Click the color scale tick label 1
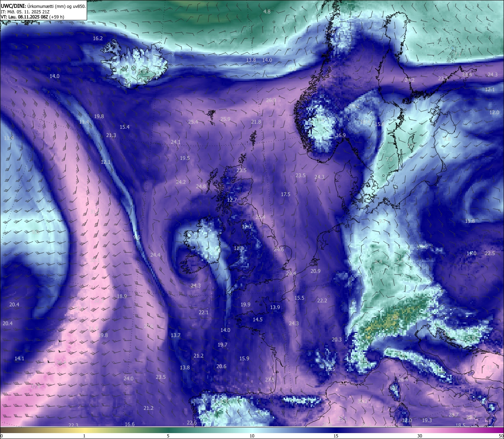The width and height of the screenshot is (504, 439). pos(84,436)
